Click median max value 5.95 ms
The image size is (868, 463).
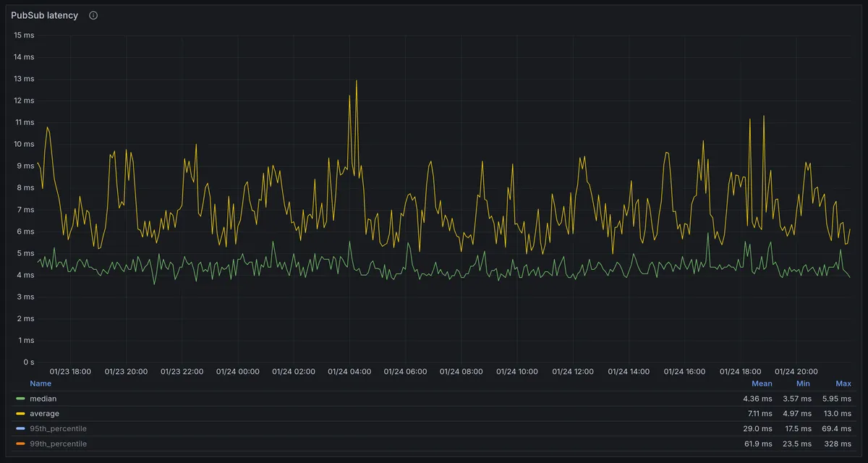(x=837, y=399)
